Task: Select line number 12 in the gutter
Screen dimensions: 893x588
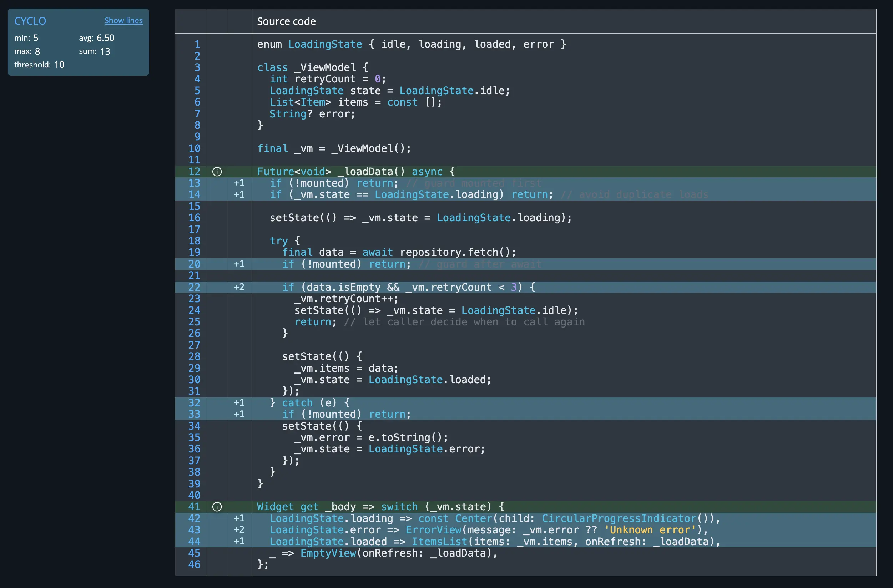Action: [194, 172]
